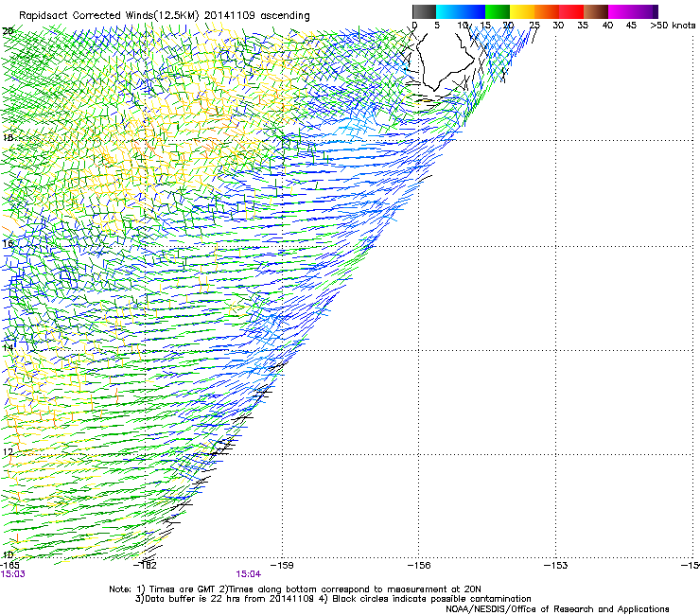Screen dimensions: 700x615
Task: Click the brown 35-40 knots legend swatch
Action: tap(596, 11)
